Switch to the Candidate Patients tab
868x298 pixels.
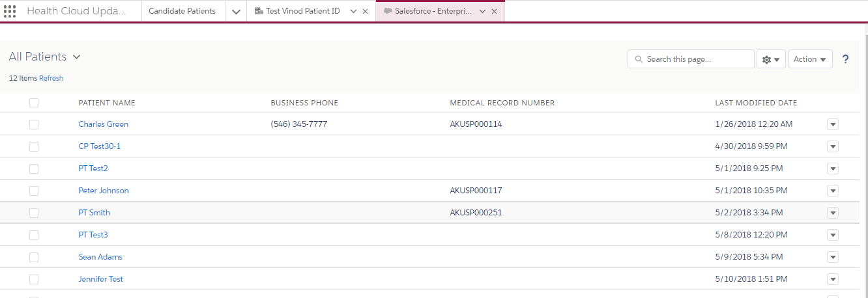[182, 11]
